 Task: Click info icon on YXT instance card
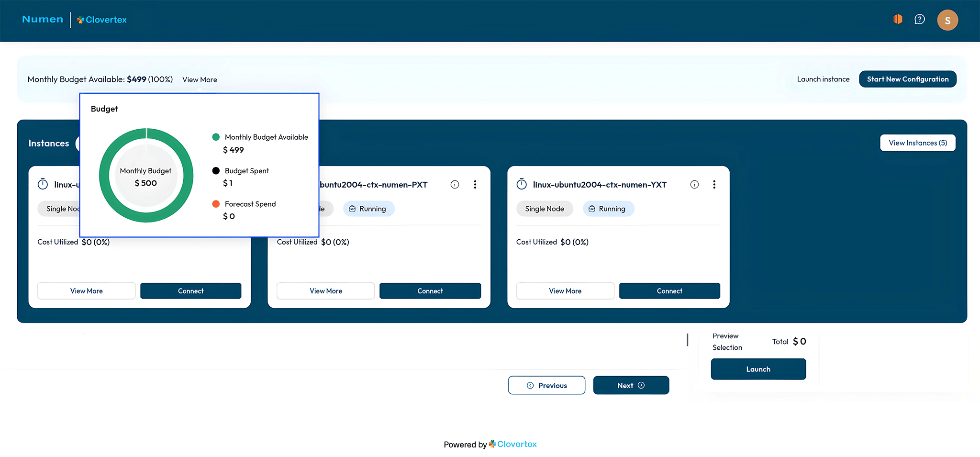[694, 185]
